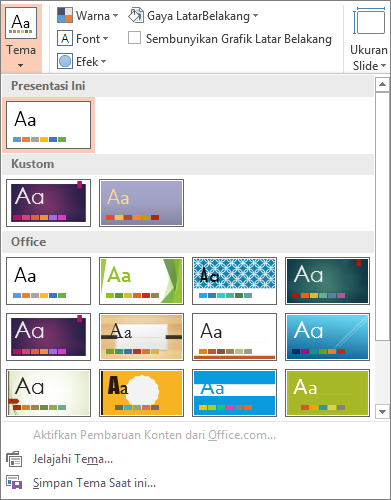This screenshot has height=500, width=391.
Task: Collapse the Tema gallery arrow under Tema
Action: click(21, 65)
